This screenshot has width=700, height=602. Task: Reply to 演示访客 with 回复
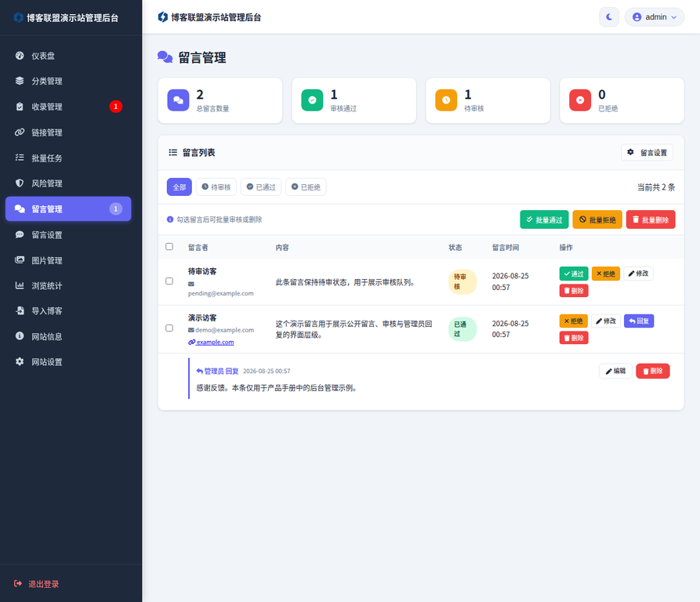click(x=639, y=321)
